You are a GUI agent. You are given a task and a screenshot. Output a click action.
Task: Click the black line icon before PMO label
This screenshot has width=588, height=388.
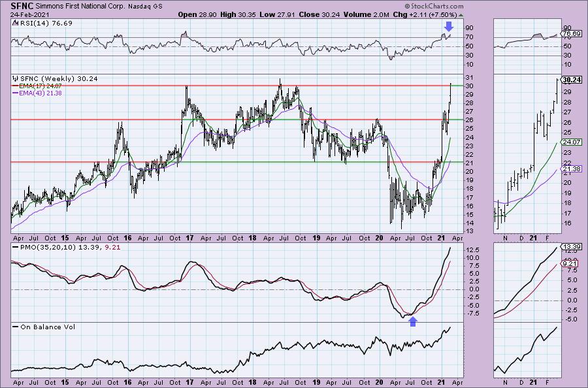(x=16, y=248)
